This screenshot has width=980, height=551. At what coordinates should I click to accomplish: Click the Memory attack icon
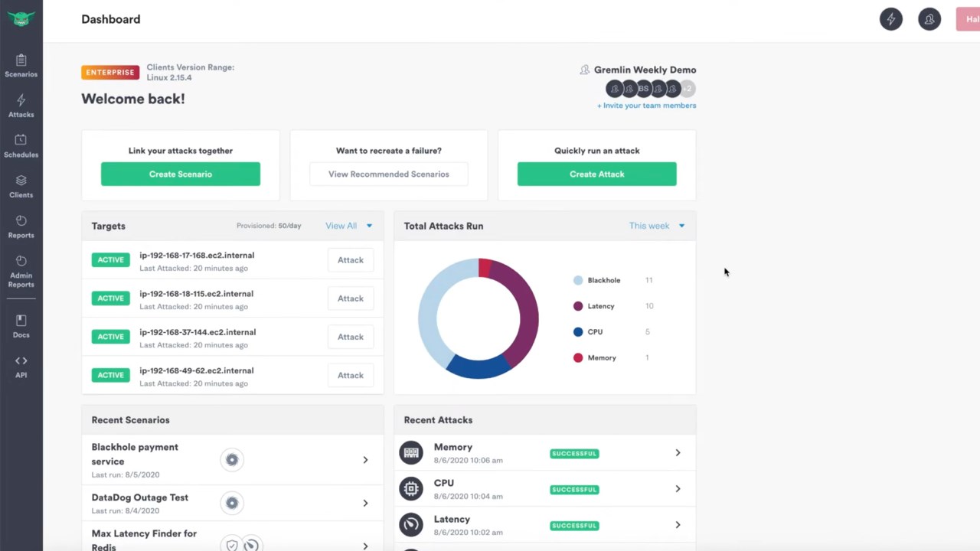point(411,453)
